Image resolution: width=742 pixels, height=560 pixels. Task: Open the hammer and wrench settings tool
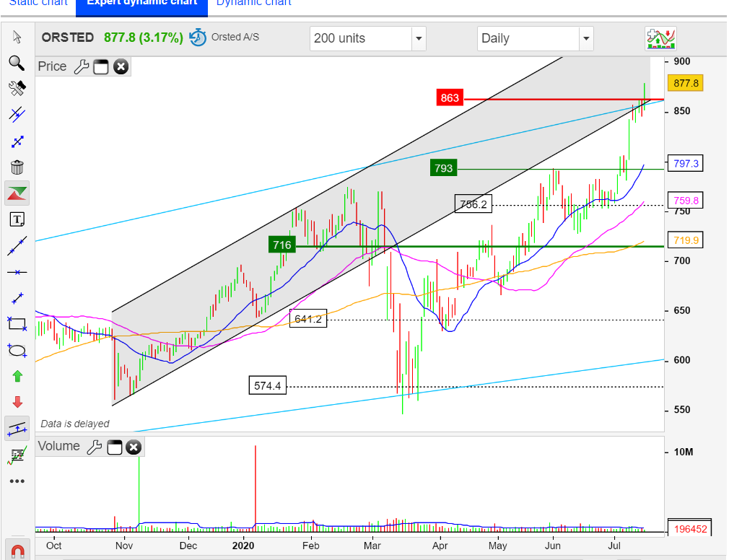click(17, 89)
